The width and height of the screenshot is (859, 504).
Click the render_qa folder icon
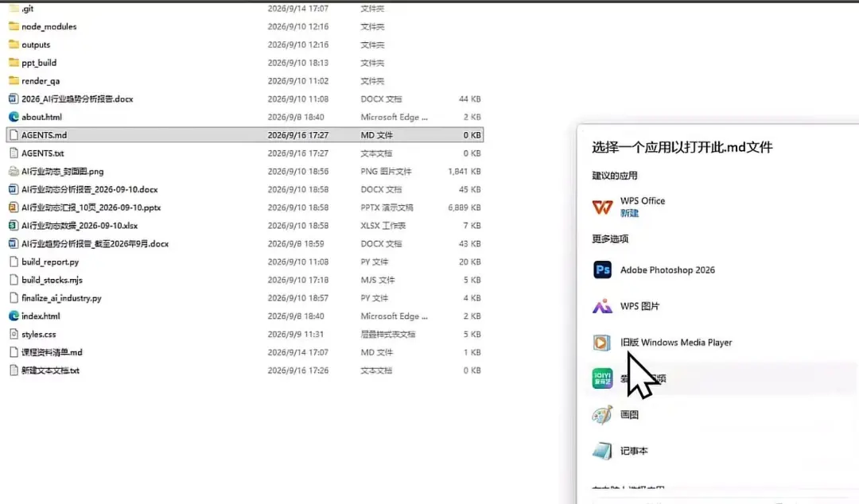point(14,80)
